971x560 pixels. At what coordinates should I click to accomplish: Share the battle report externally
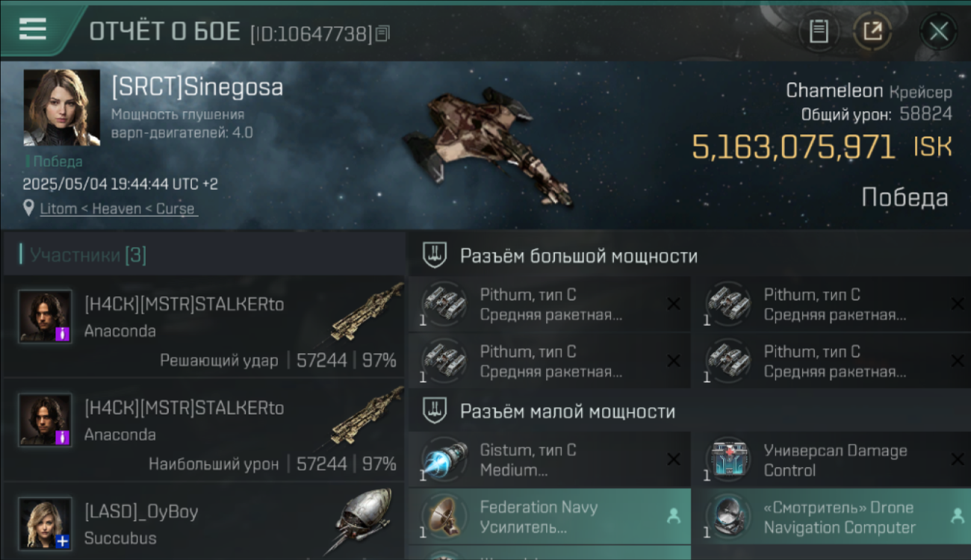pyautogui.click(x=872, y=31)
